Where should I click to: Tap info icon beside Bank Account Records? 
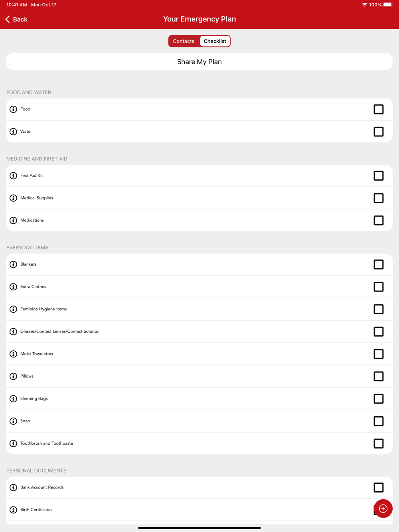pos(13,488)
